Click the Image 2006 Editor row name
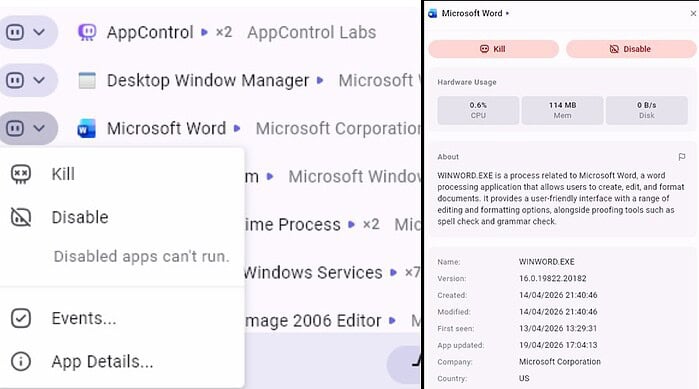The image size is (699, 389). click(313, 320)
